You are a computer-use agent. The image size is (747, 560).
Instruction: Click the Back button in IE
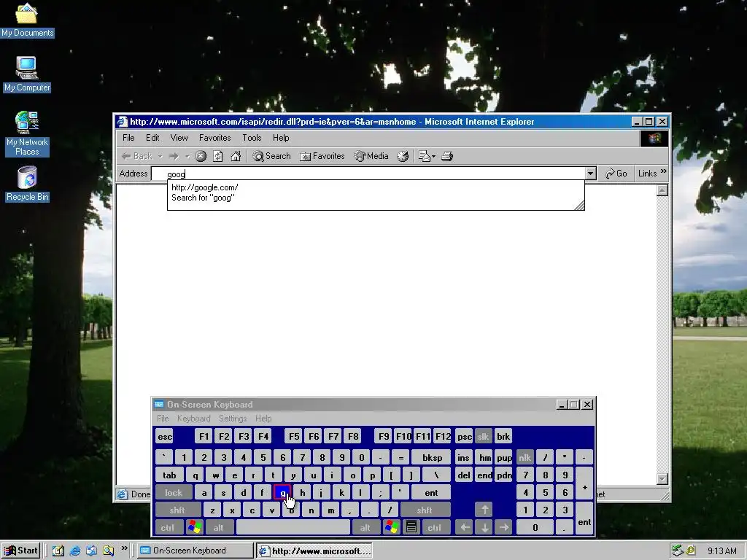pos(136,156)
